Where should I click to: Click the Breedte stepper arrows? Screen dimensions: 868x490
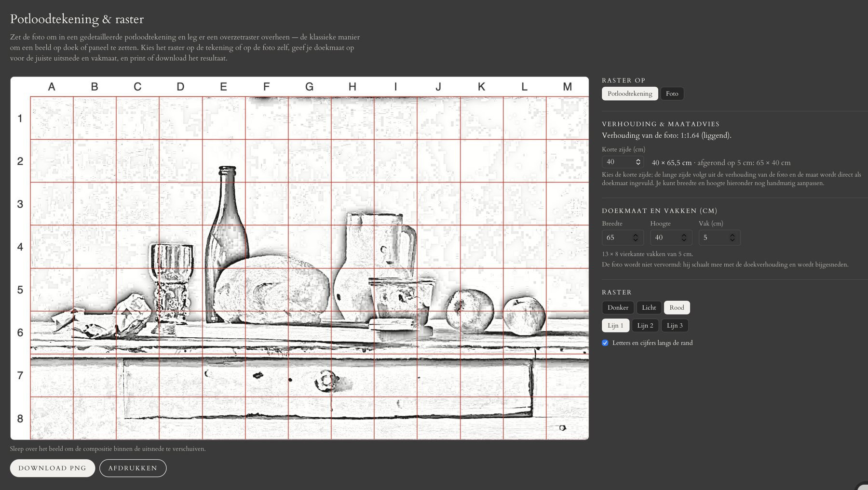tap(636, 238)
